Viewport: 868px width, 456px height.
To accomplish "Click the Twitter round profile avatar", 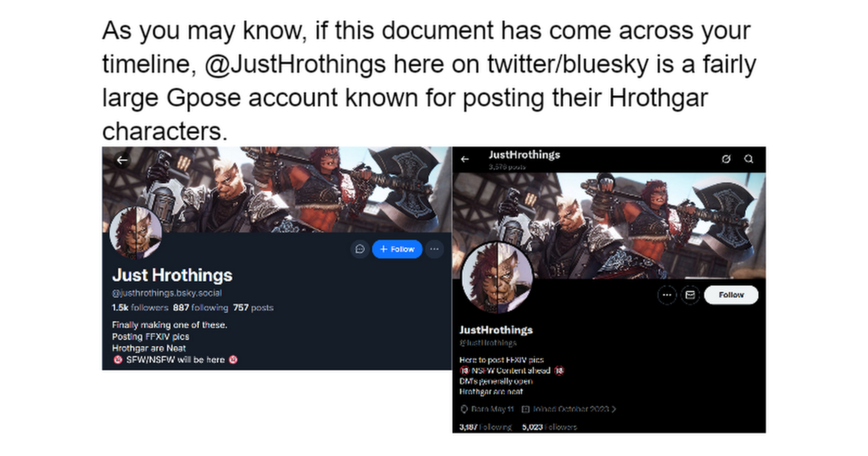I will [497, 278].
